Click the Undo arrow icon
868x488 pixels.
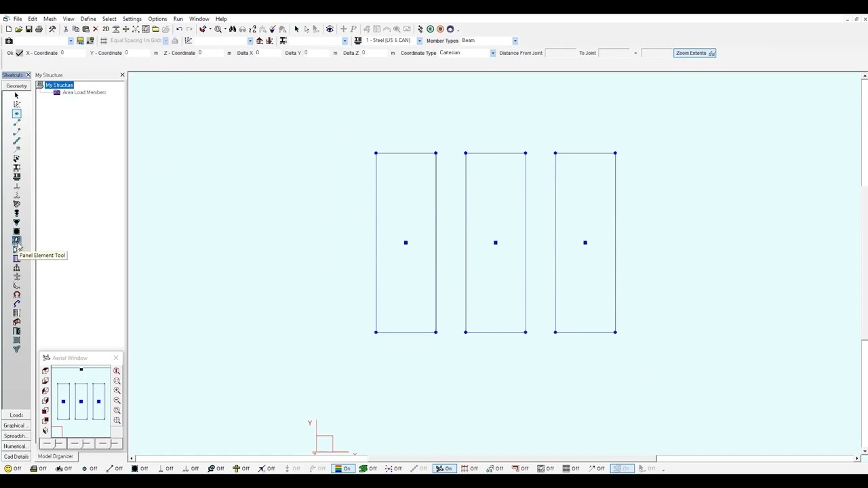[179, 29]
